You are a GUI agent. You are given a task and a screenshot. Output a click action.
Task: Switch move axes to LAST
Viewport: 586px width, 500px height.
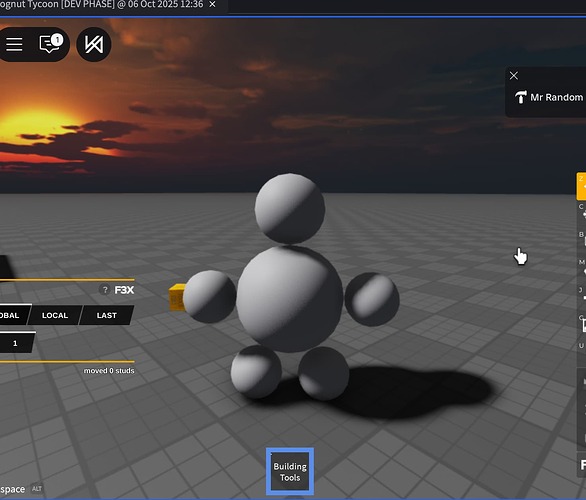[107, 315]
